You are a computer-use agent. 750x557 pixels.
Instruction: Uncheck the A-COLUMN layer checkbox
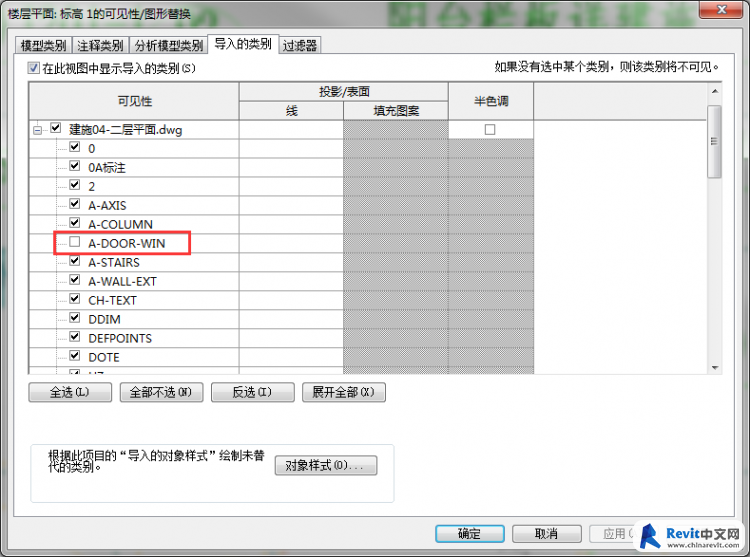[x=75, y=223]
